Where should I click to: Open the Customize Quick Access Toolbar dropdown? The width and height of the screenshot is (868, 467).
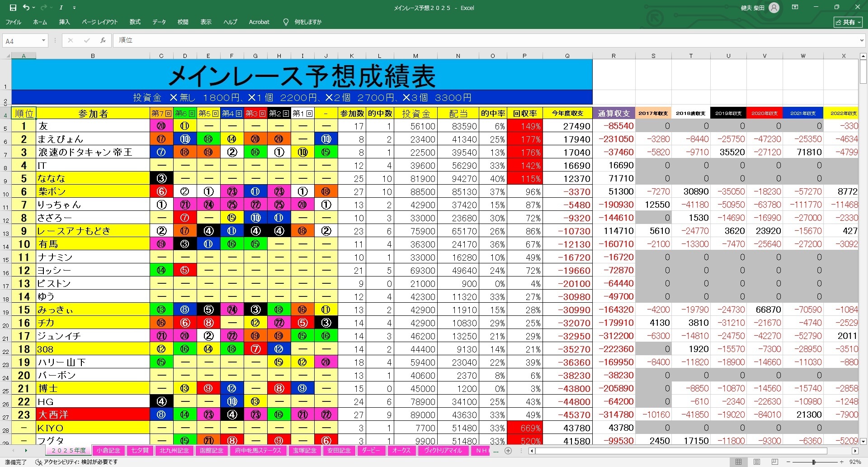[75, 8]
